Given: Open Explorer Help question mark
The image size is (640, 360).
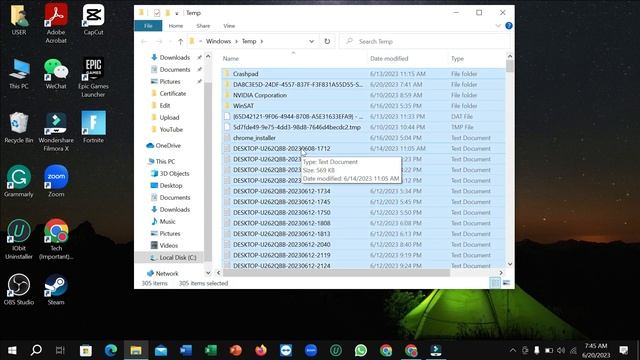Looking at the screenshot, I should click(x=509, y=26).
